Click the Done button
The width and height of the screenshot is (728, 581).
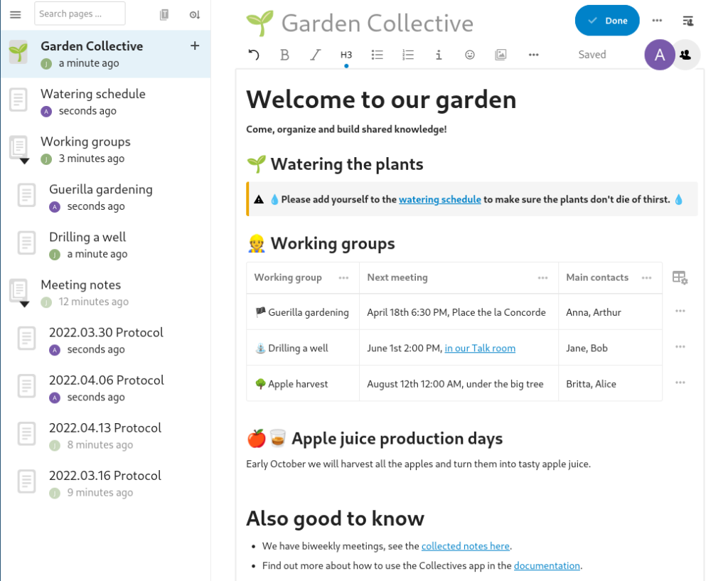pos(607,21)
